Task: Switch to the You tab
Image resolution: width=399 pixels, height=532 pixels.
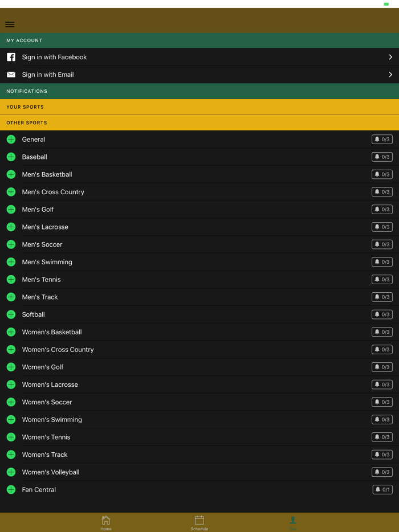Action: pos(293,522)
